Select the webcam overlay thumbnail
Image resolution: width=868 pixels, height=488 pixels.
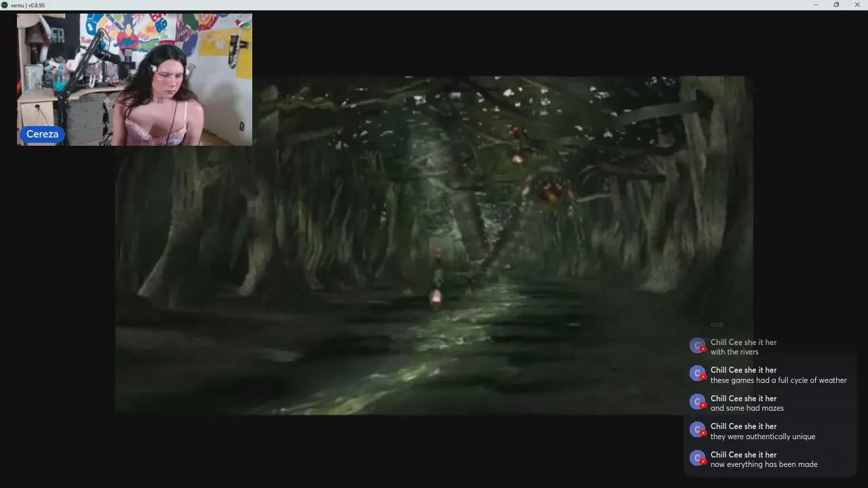tap(134, 79)
